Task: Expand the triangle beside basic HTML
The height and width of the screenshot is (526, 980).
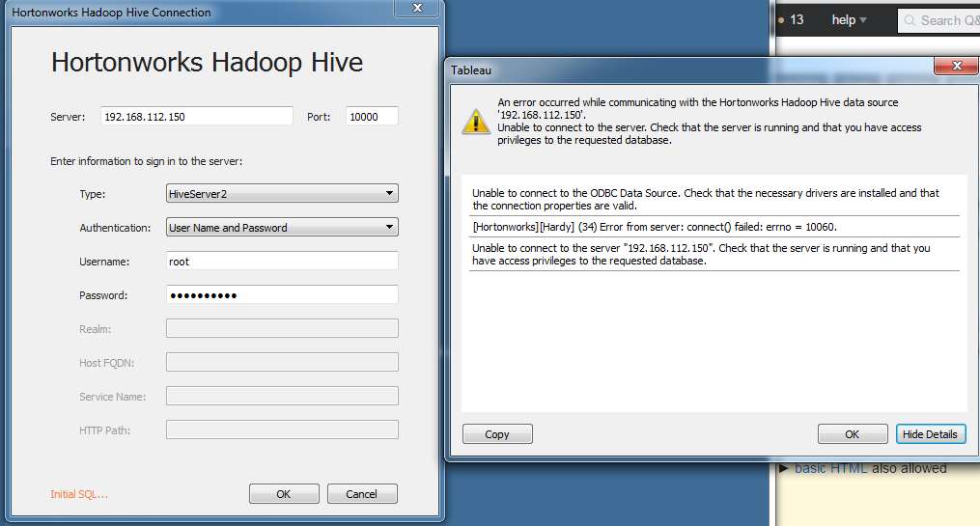Action: tap(785, 469)
